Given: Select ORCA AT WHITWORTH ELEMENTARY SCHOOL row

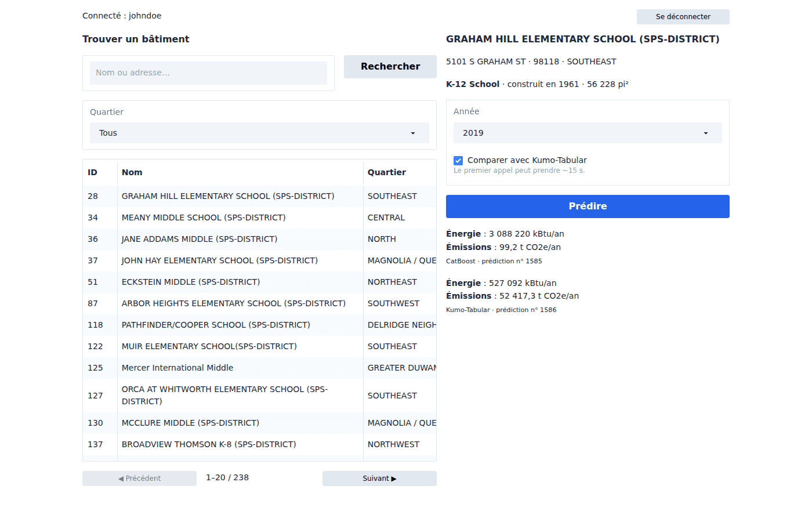Looking at the screenshot, I should pyautogui.click(x=259, y=396).
